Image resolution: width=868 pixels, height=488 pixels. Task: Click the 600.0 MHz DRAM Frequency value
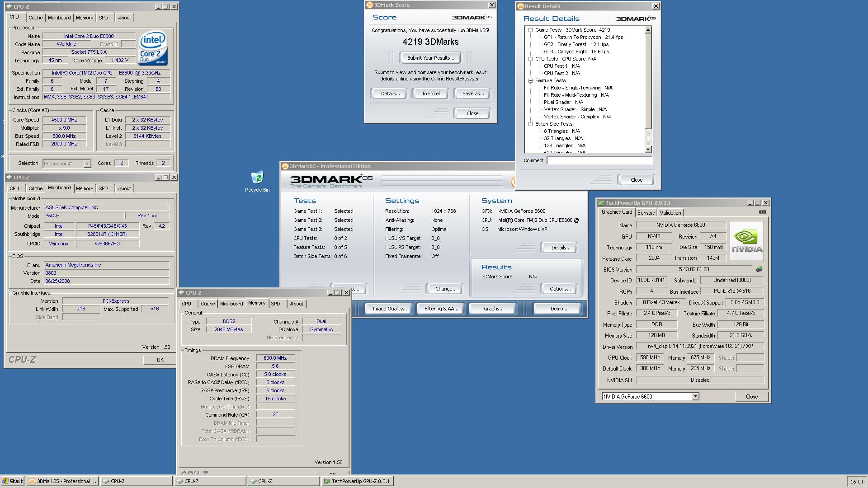click(275, 358)
